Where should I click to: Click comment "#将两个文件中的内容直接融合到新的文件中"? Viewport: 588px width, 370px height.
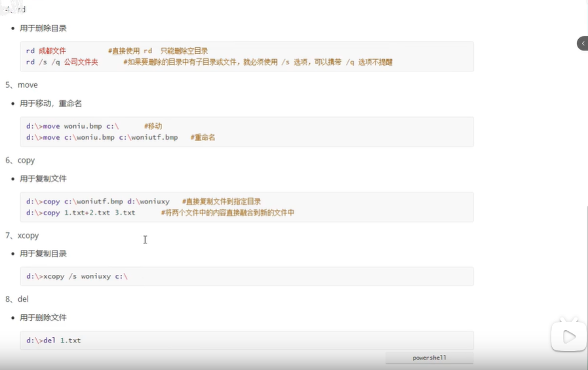tap(227, 213)
